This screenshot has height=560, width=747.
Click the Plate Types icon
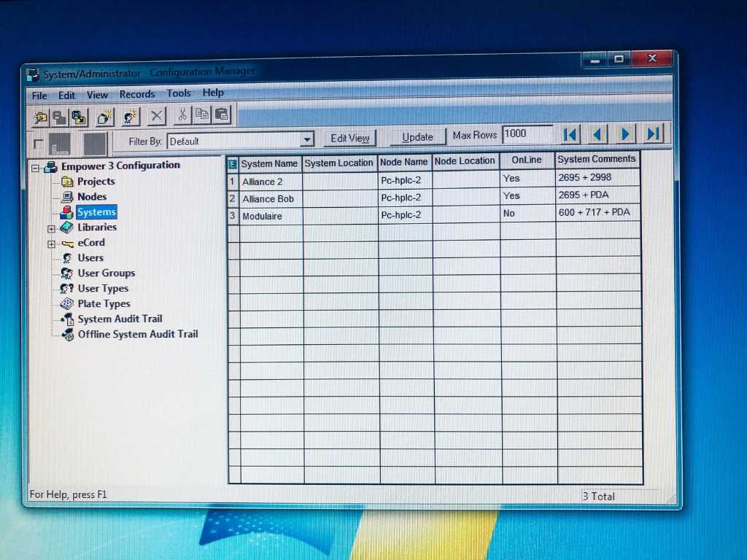tap(66, 304)
